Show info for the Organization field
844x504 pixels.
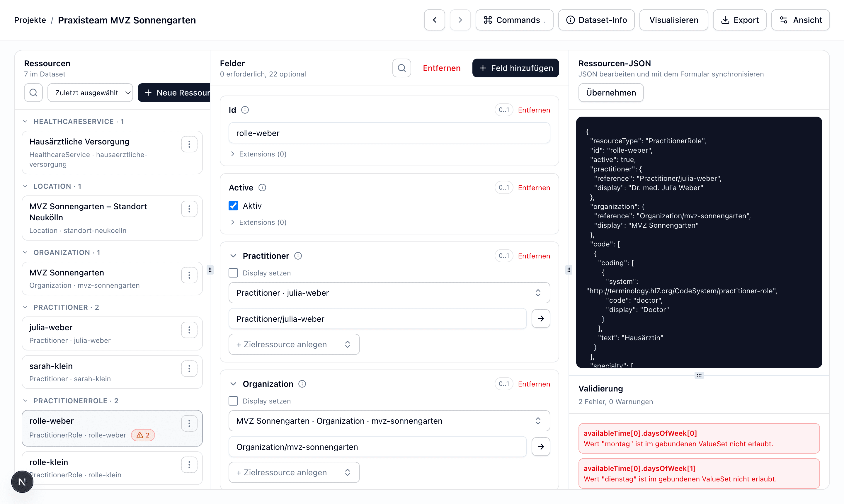[302, 384]
